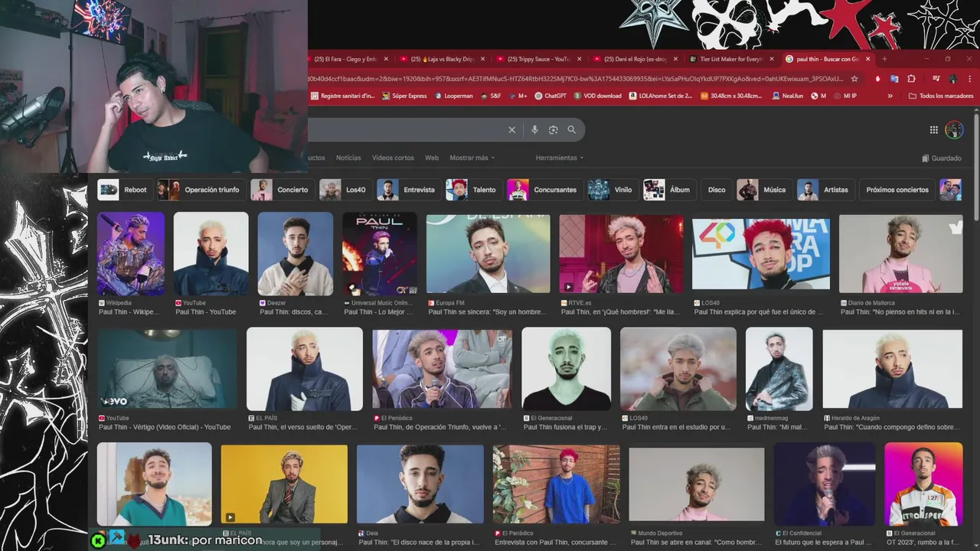Open the Wikipedia Paul Thin image
The image size is (980, 551).
(x=131, y=254)
